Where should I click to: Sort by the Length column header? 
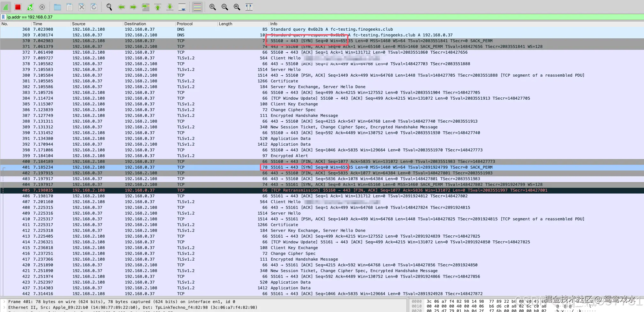click(x=243, y=24)
